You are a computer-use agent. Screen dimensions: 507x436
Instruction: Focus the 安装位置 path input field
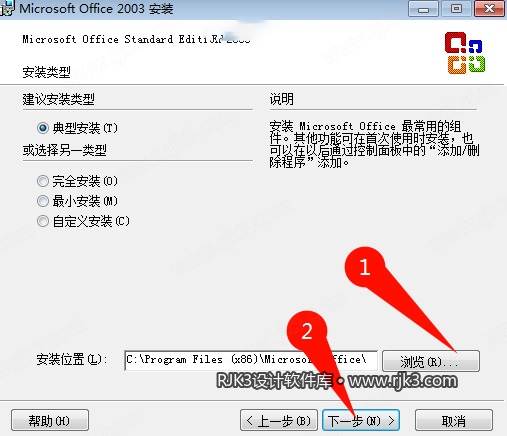click(x=251, y=361)
